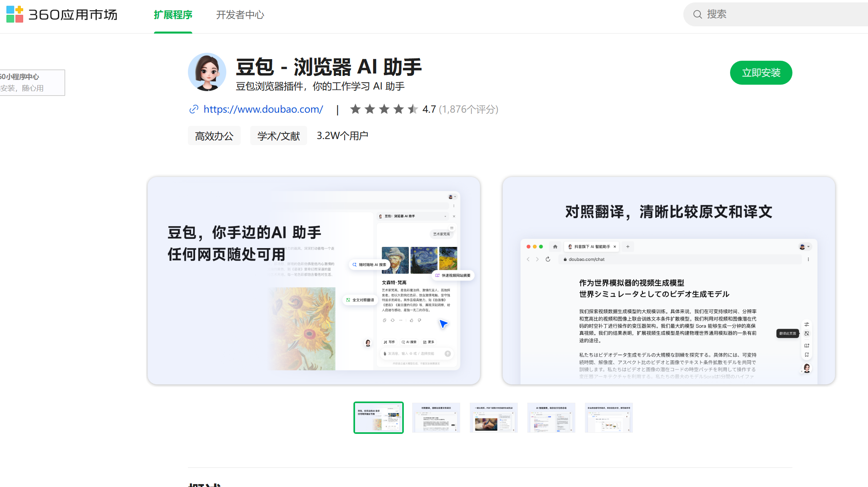Select the third PDF summary thumbnail
The width and height of the screenshot is (868, 487).
click(x=493, y=417)
